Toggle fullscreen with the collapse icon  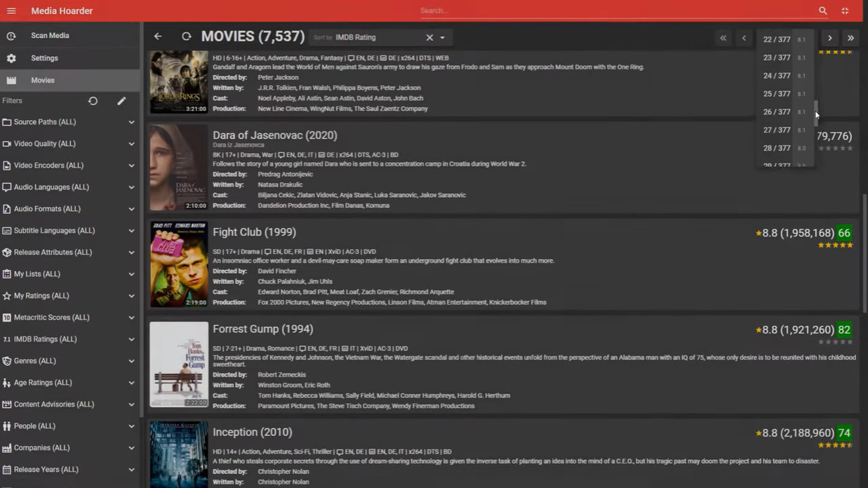click(x=845, y=11)
